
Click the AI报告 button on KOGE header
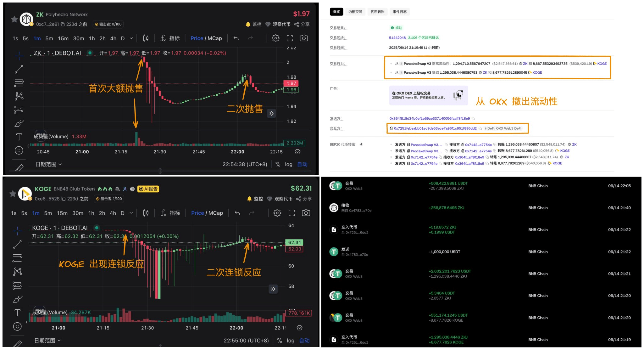click(148, 189)
